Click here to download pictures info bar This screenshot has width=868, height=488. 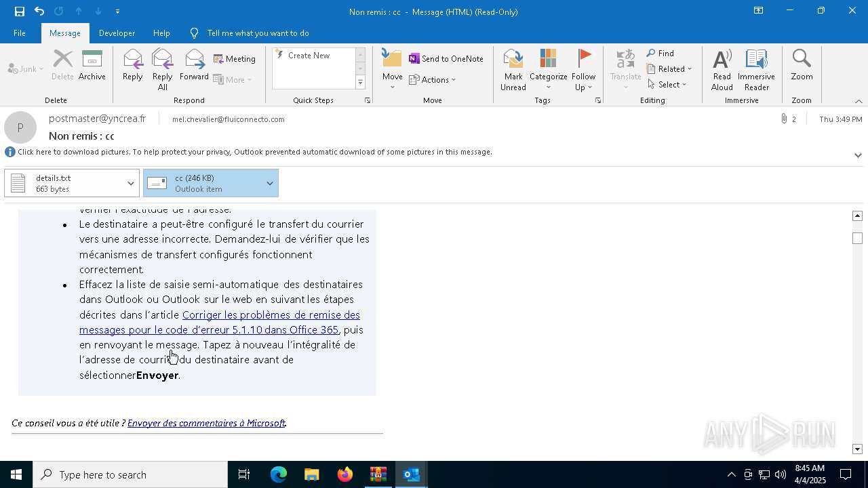(255, 152)
